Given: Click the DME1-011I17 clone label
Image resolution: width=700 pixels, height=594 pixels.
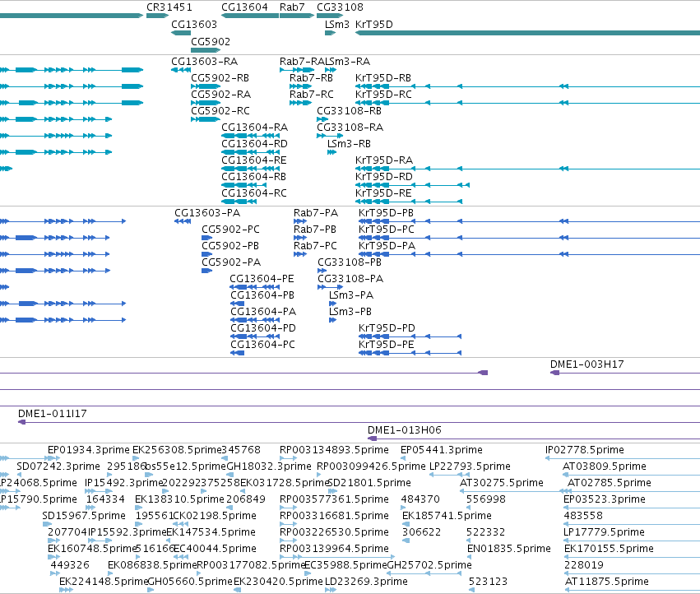Looking at the screenshot, I should click(x=52, y=414).
